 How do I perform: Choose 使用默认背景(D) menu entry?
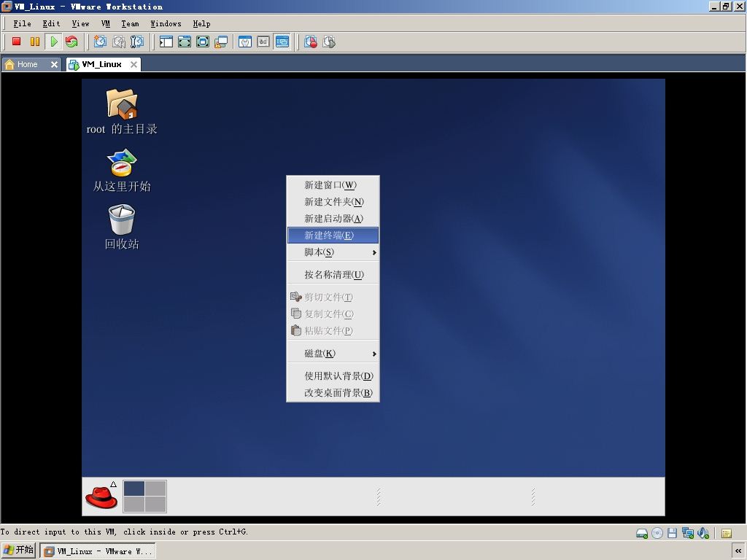(x=333, y=376)
